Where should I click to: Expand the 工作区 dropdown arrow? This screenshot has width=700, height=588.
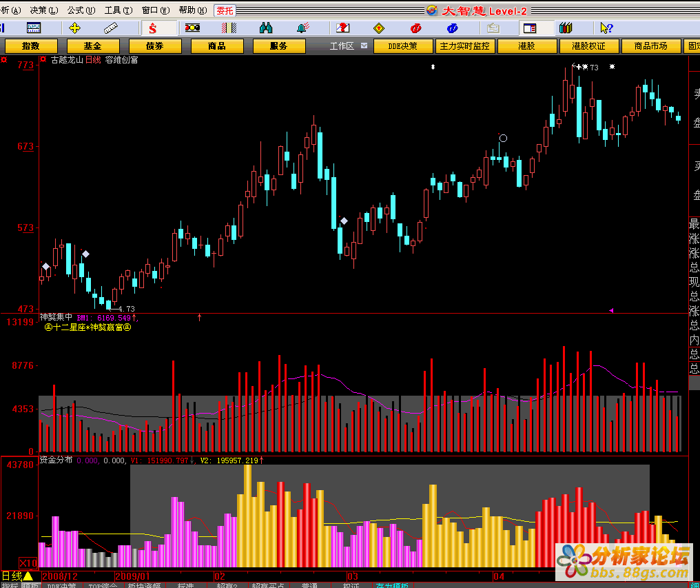(364, 45)
